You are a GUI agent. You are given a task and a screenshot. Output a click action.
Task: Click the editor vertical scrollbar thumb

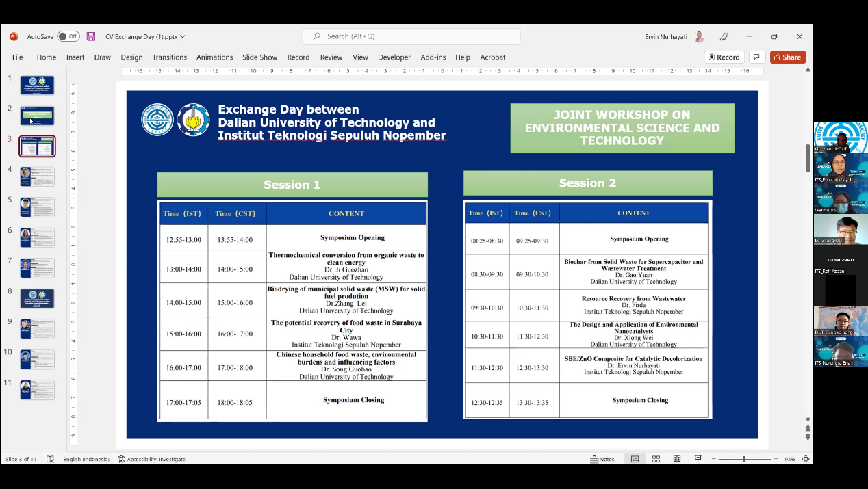pyautogui.click(x=808, y=159)
